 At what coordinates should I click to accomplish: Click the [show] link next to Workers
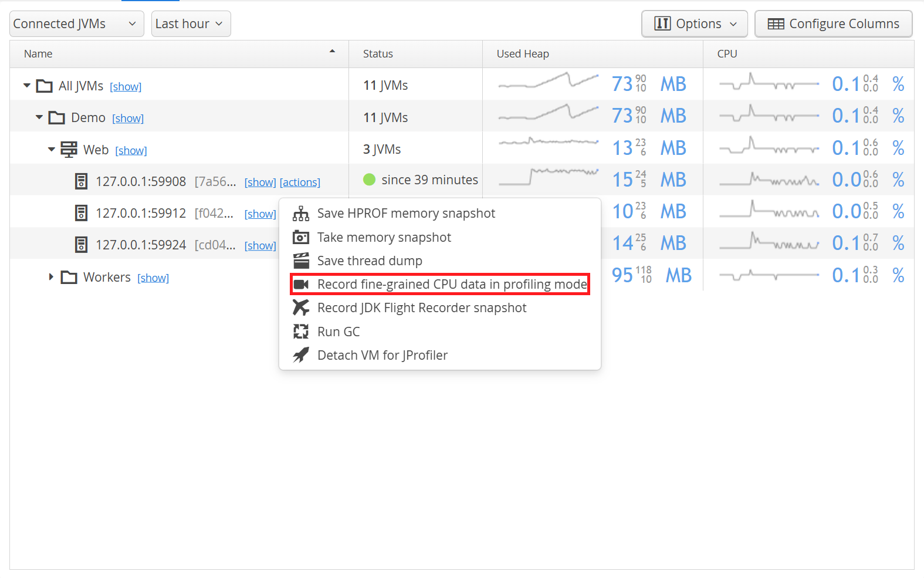[153, 278]
